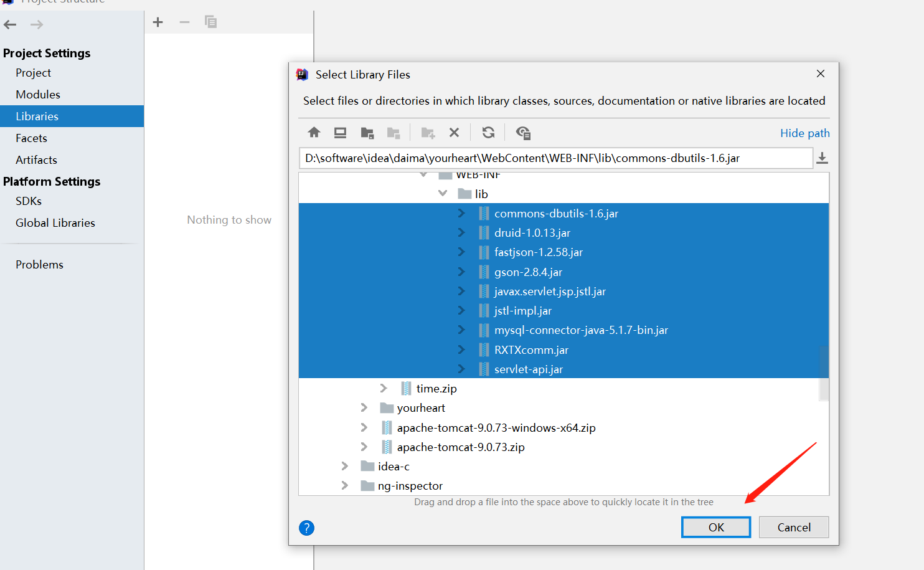The image size is (924, 570).
Task: Open recent path history arrow icon
Action: tap(823, 158)
